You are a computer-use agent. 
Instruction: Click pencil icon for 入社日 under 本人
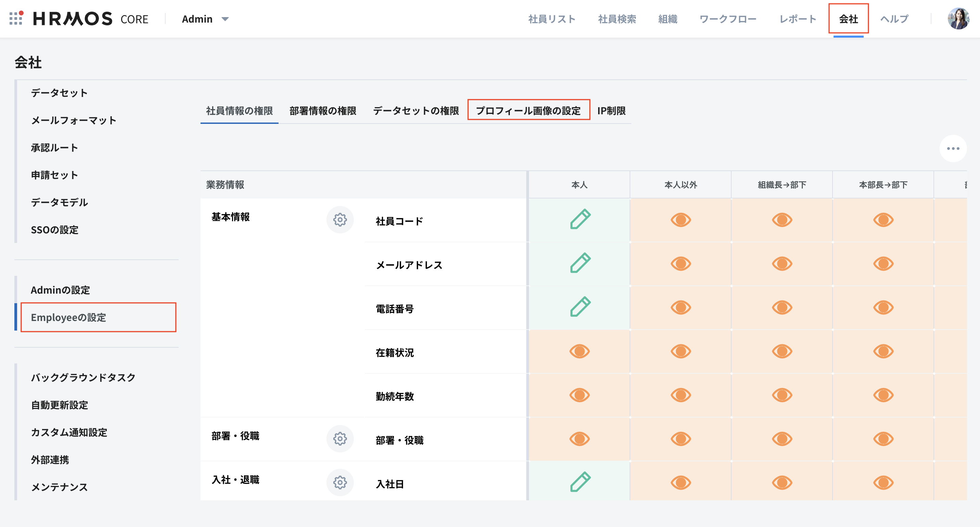(x=580, y=482)
